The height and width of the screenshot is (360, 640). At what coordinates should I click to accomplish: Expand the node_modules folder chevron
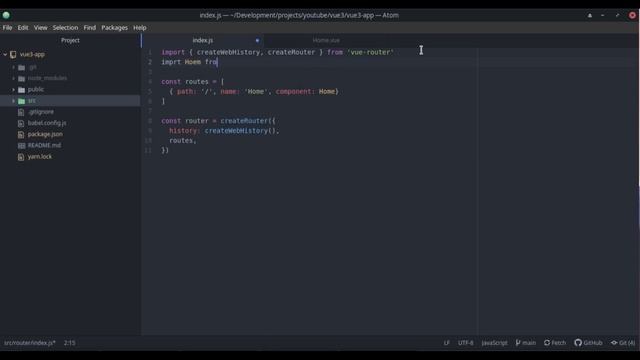[x=13, y=78]
